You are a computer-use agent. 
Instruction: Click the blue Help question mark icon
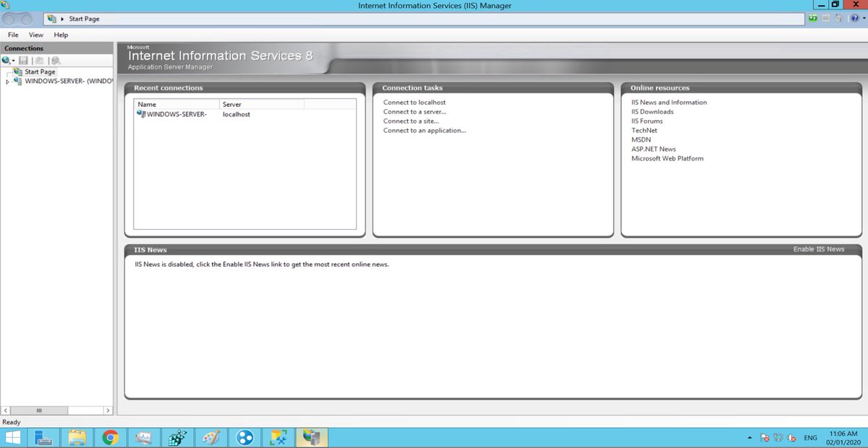point(854,18)
